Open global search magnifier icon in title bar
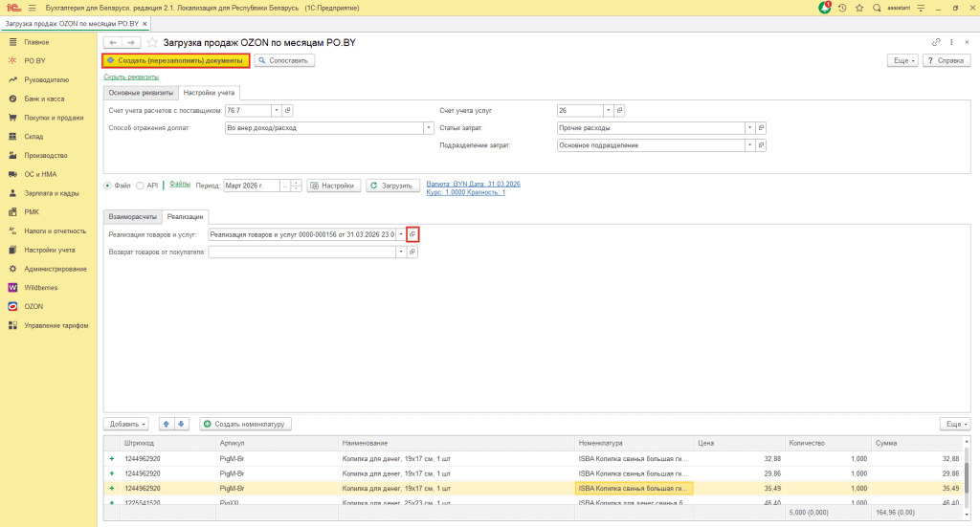 (x=877, y=8)
